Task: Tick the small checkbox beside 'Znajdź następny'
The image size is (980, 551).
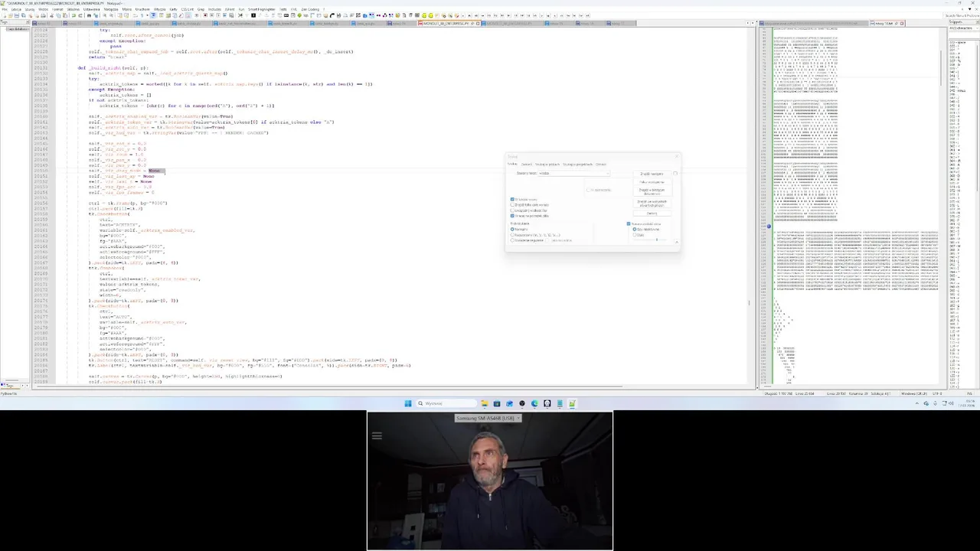Action: click(675, 173)
